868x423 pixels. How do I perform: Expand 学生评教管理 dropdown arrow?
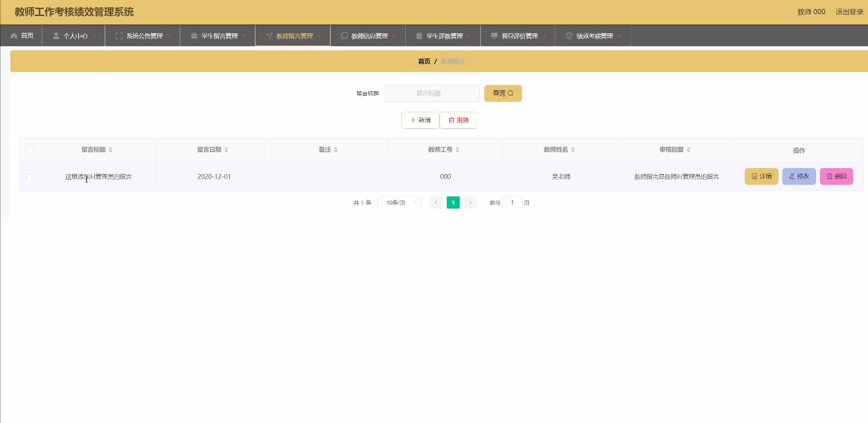pyautogui.click(x=469, y=36)
